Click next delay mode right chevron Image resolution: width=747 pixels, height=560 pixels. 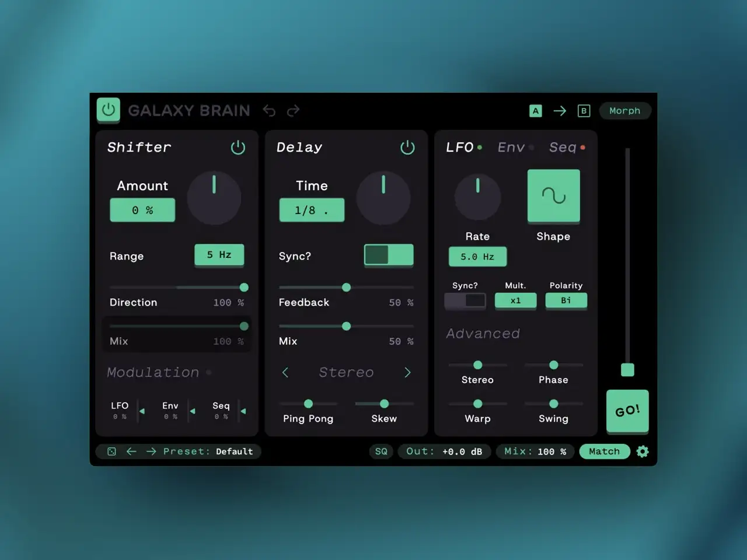coord(407,372)
